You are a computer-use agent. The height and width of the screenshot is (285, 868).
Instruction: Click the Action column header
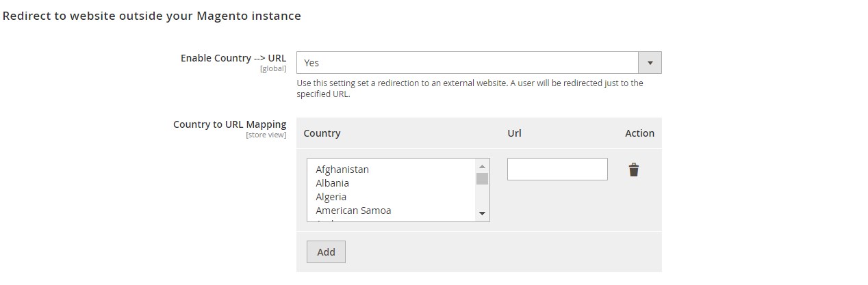point(639,133)
